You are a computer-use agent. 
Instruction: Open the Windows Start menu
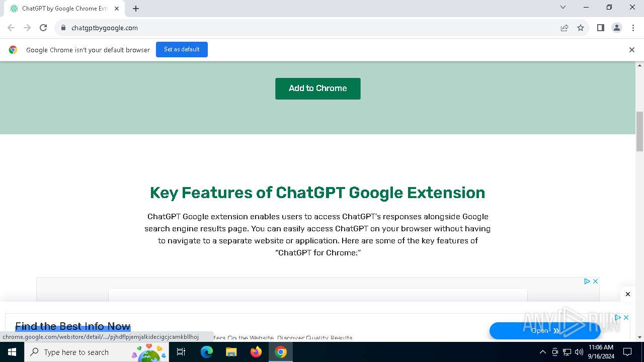point(12,352)
